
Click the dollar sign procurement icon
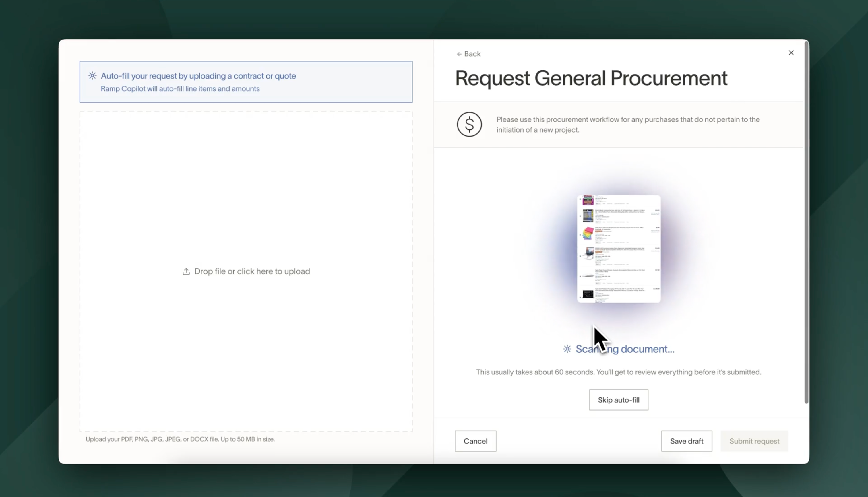[x=469, y=124]
